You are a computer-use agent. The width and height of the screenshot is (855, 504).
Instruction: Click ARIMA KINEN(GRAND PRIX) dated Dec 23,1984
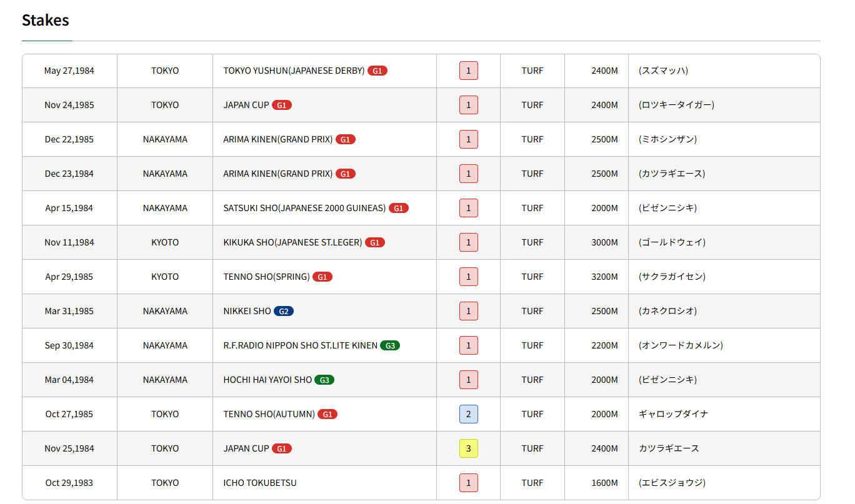tap(278, 174)
